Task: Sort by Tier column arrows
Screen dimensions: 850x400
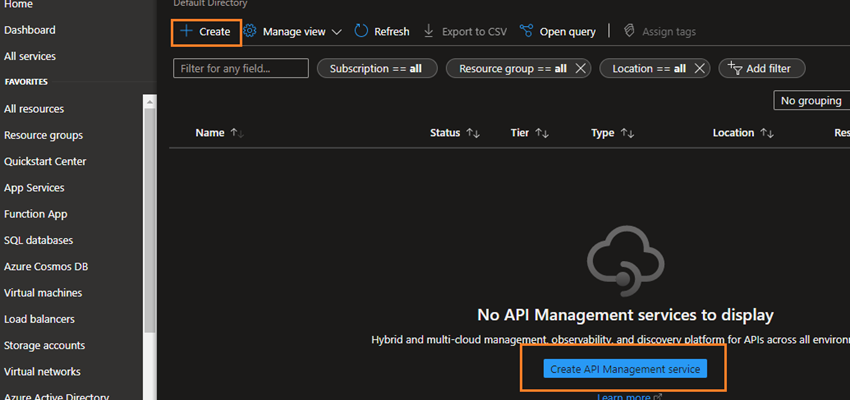Action: 542,133
